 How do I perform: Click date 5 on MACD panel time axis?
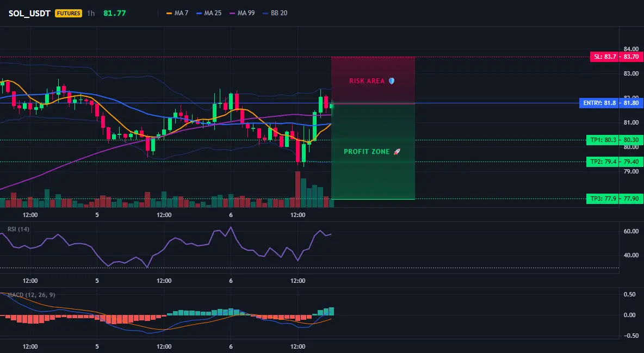[x=97, y=346]
